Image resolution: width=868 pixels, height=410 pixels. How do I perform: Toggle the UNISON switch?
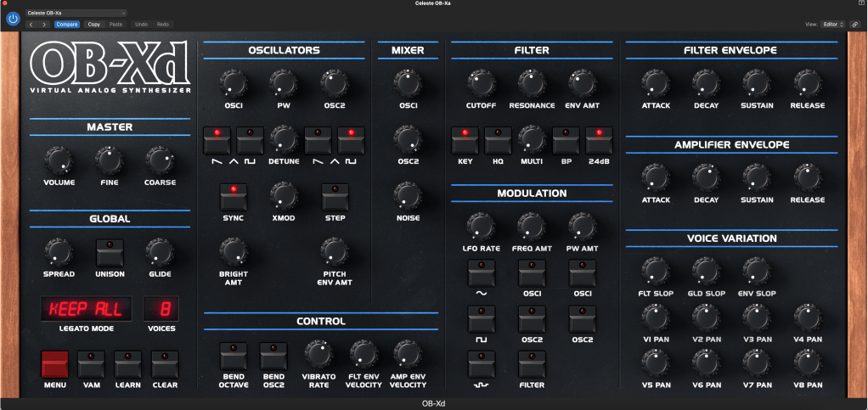point(109,252)
